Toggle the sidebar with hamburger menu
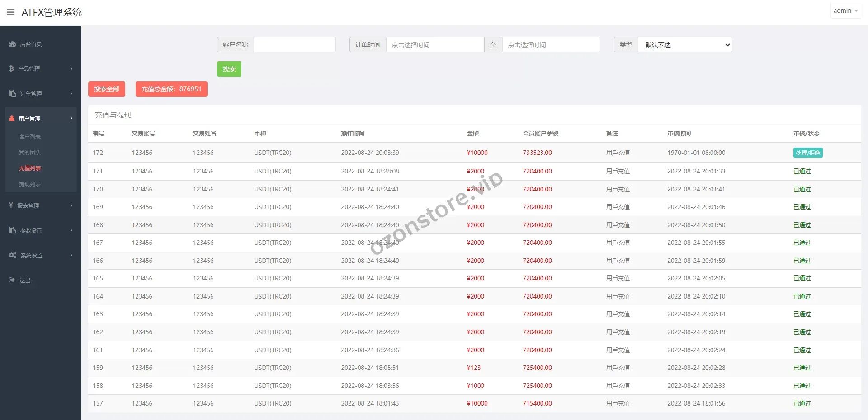868x420 pixels. coord(11,12)
